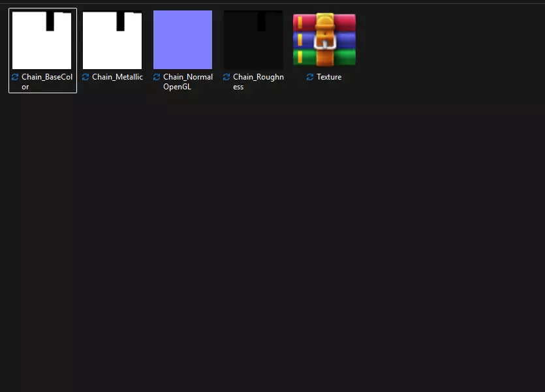Click sync status icon beside Chain_BaseColor
This screenshot has height=392, width=545.
pos(15,77)
